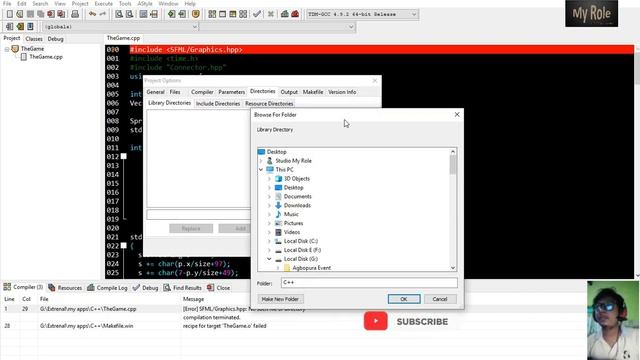Select the Downloads folder in tree
This screenshot has height=360, width=640.
pos(297,206)
